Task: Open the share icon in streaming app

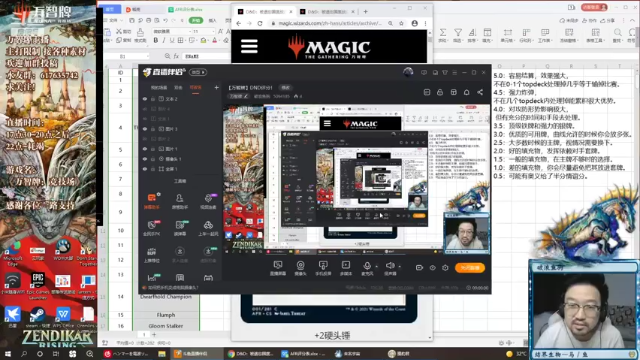Action: click(480, 92)
